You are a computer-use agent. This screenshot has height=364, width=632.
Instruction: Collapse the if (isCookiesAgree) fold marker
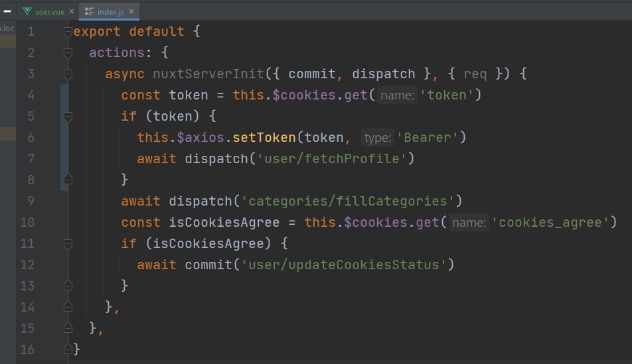[68, 243]
